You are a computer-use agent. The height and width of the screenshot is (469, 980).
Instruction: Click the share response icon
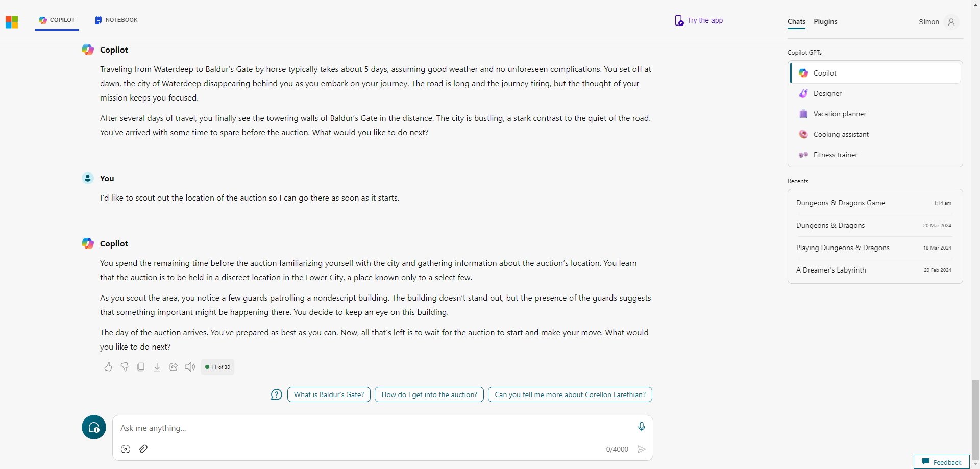pos(174,367)
